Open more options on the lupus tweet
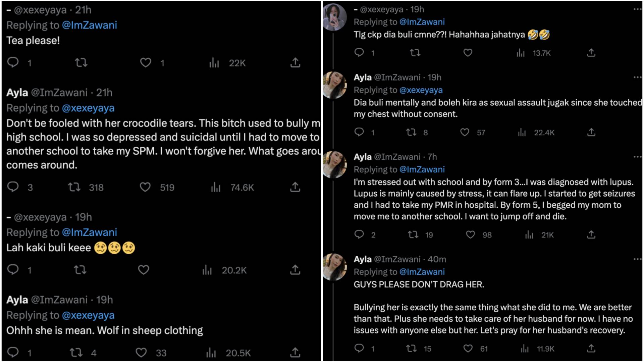644x362 pixels. 637,157
